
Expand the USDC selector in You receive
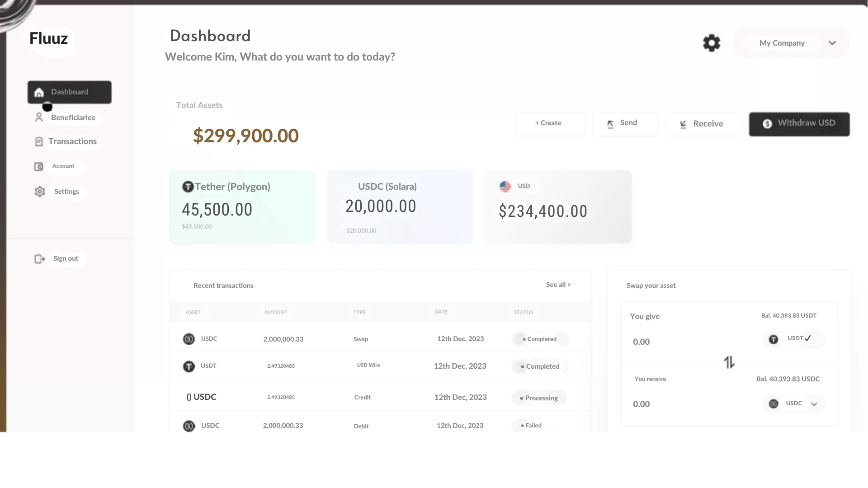(x=793, y=404)
